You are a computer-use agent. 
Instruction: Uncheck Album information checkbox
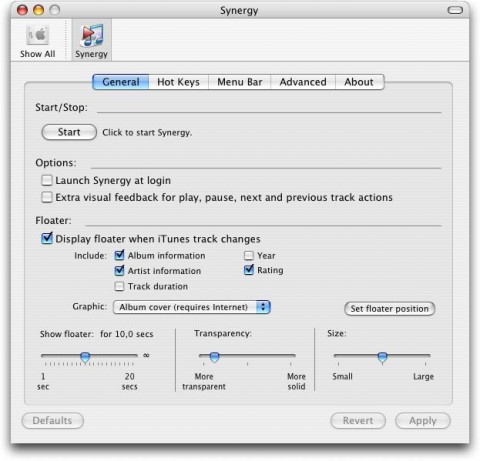click(119, 255)
